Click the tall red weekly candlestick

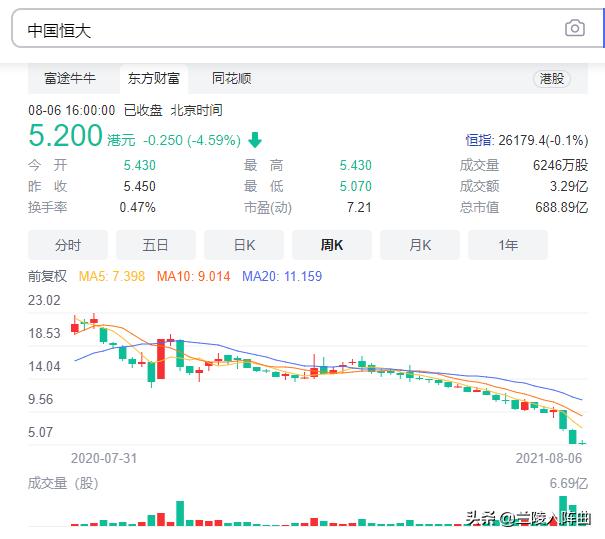point(161,359)
